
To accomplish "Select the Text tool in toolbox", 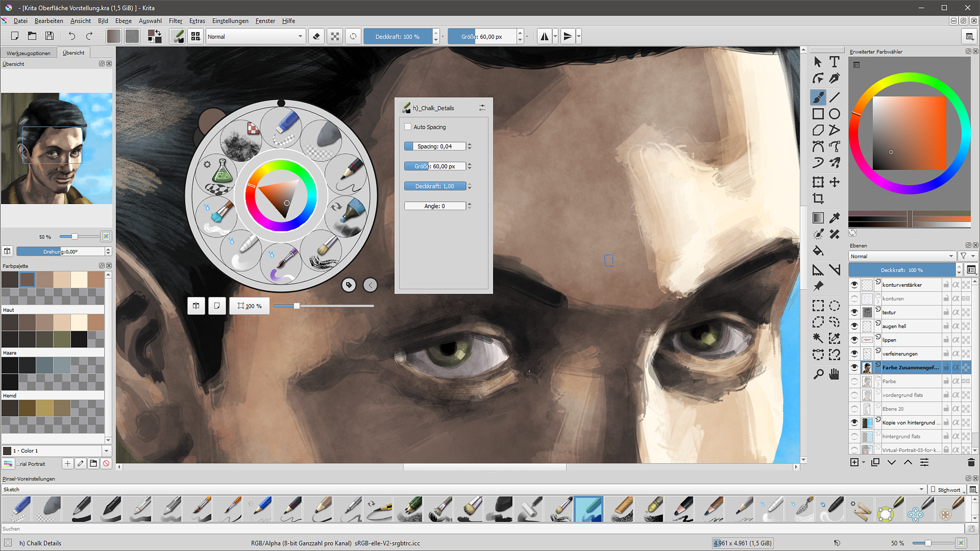I will (x=834, y=61).
